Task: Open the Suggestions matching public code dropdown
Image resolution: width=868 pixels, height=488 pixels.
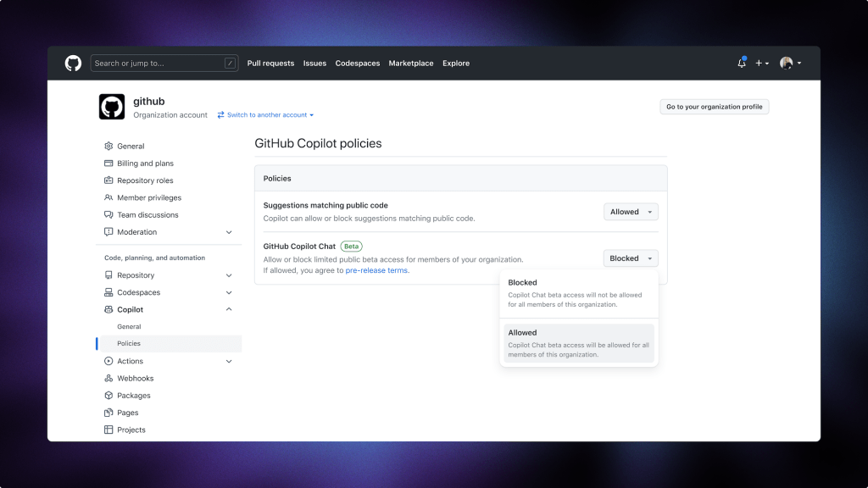Action: click(631, 211)
